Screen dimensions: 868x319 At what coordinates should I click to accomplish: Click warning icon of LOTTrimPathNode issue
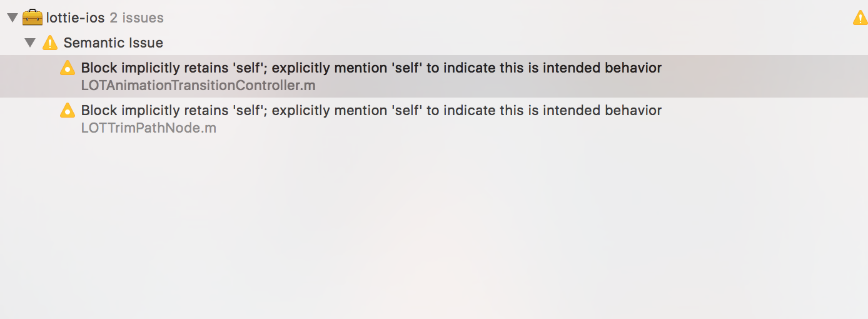pyautogui.click(x=67, y=111)
